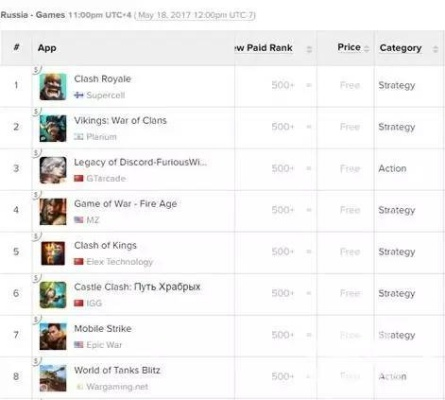Open the Plarium publisher link
This screenshot has width=445, height=400.
(x=102, y=137)
